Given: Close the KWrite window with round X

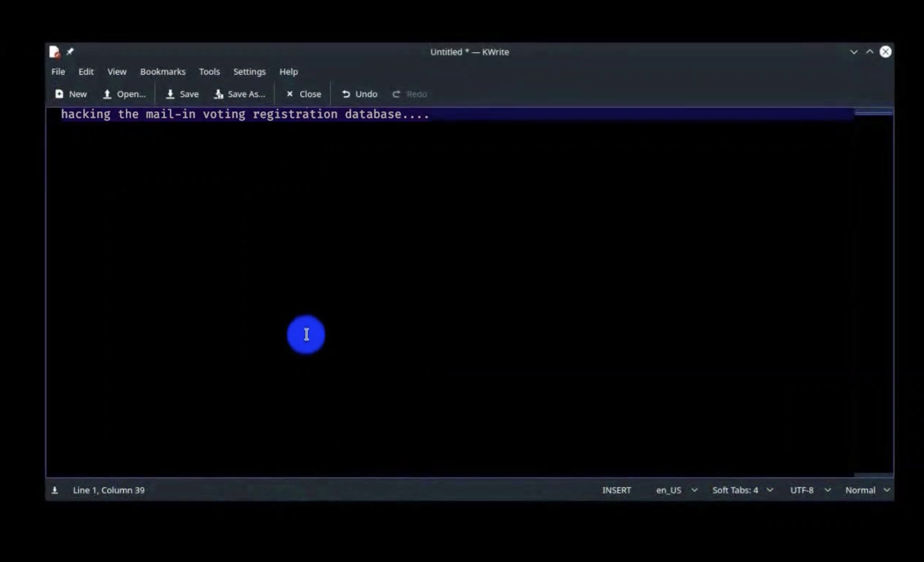Looking at the screenshot, I should click(885, 52).
